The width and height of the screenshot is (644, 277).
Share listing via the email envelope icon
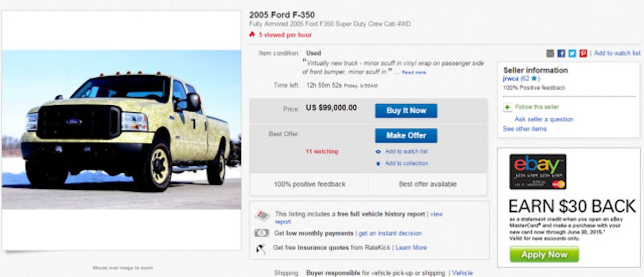[x=550, y=53]
